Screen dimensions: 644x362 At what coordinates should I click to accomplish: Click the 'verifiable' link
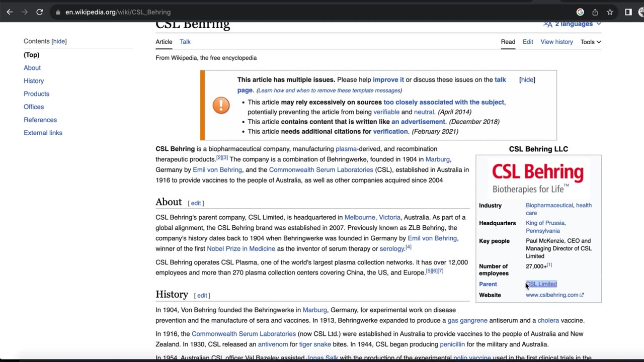(x=386, y=112)
